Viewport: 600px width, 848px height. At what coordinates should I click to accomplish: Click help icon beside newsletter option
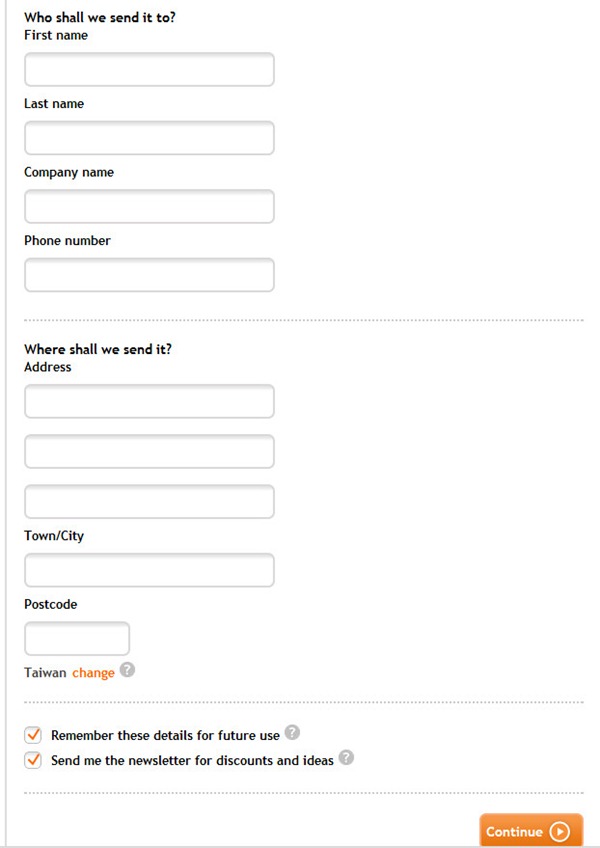(346, 758)
